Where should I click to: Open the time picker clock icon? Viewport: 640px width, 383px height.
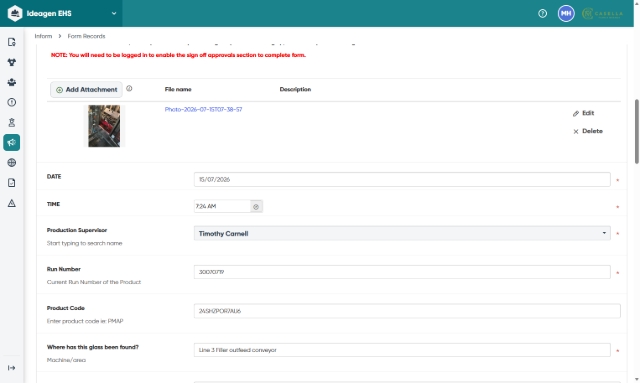pyautogui.click(x=256, y=207)
